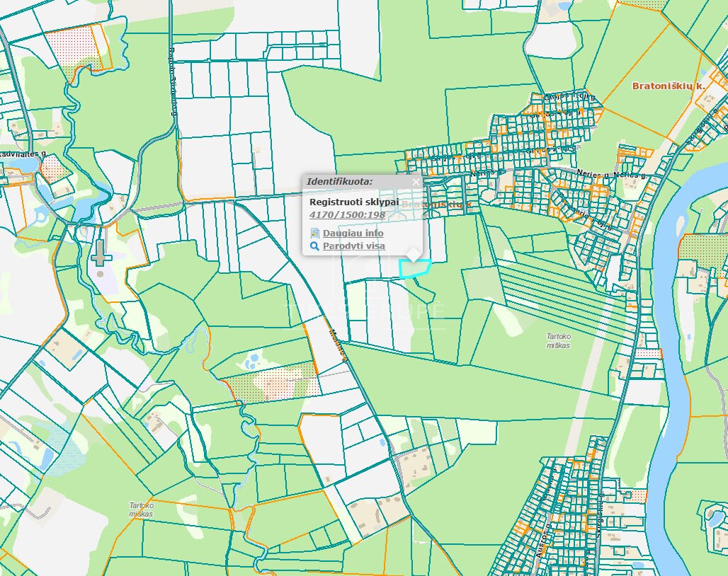Open the Daugiau info link
Image resolution: width=728 pixels, height=576 pixels.
[x=353, y=233]
